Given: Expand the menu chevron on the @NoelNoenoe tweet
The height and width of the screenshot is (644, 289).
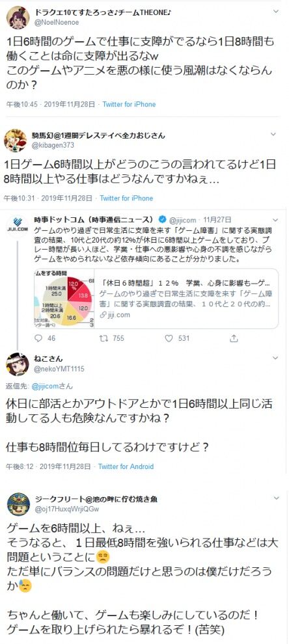Looking at the screenshot, I should point(275,12).
